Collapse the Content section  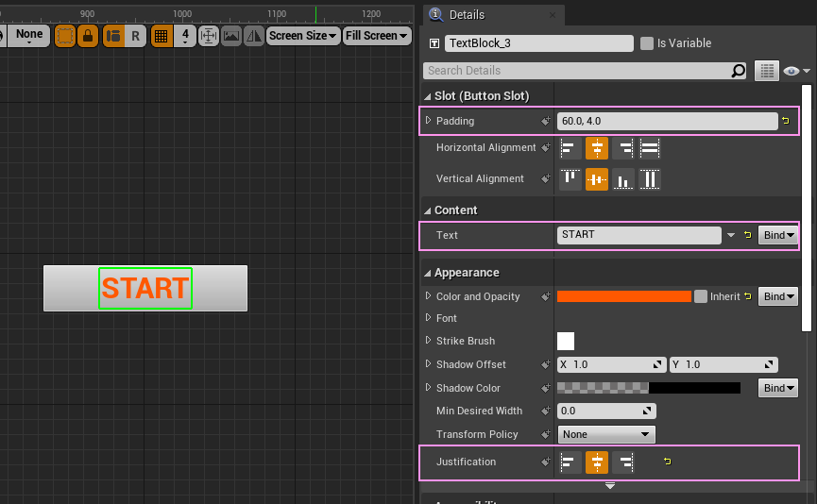click(x=428, y=210)
